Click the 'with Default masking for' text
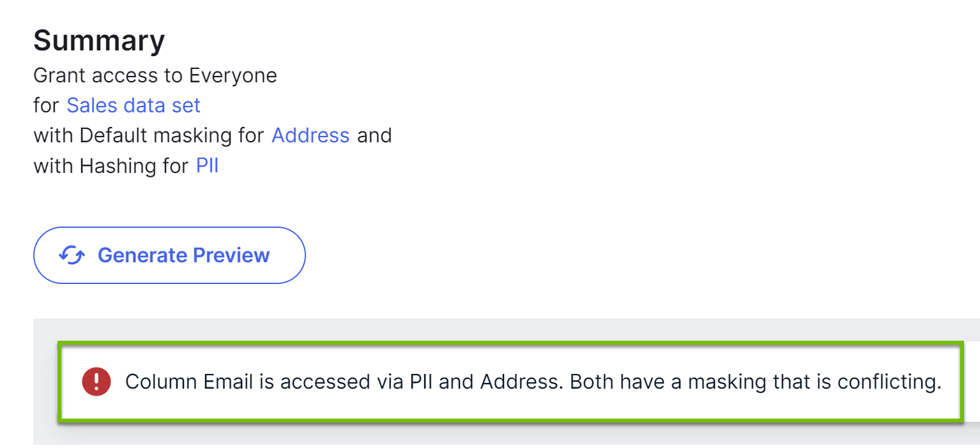 tap(149, 135)
